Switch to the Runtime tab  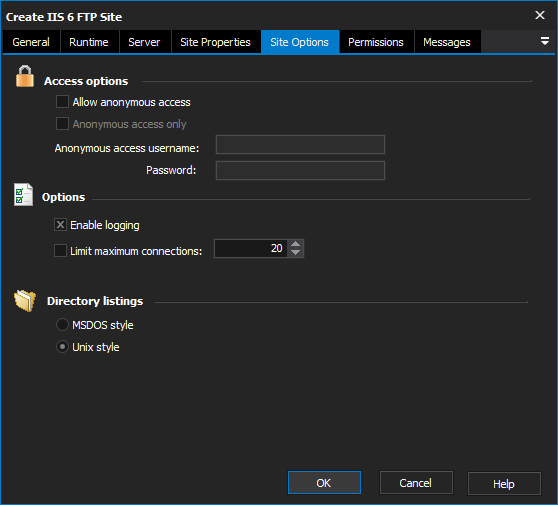tap(89, 42)
